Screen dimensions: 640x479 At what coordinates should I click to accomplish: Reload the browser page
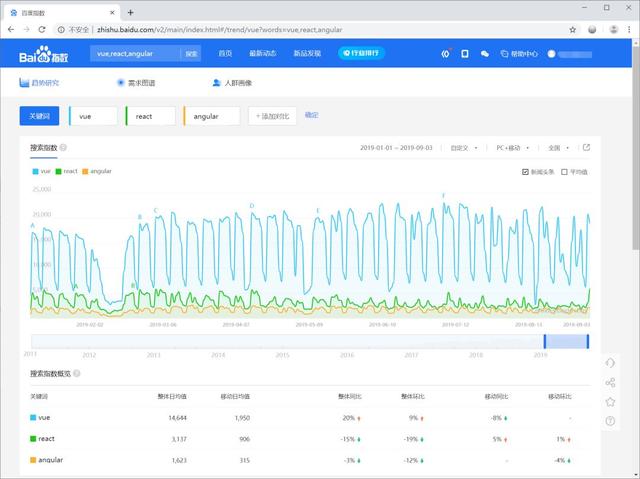click(42, 29)
